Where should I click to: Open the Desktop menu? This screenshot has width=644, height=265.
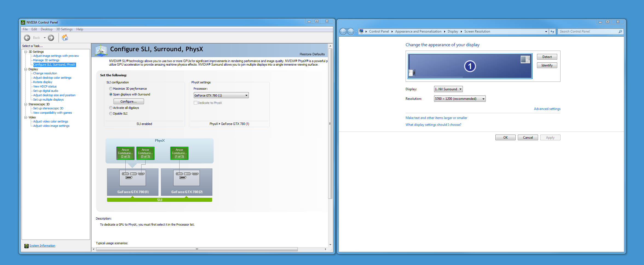tap(47, 29)
